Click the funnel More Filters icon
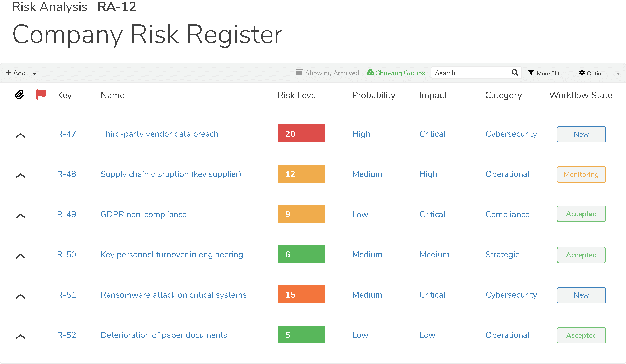Image resolution: width=626 pixels, height=364 pixels. 531,73
